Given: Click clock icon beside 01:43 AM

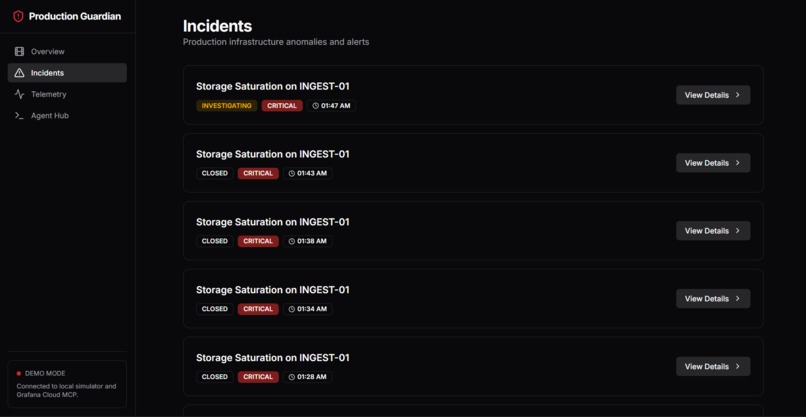Looking at the screenshot, I should [x=292, y=174].
